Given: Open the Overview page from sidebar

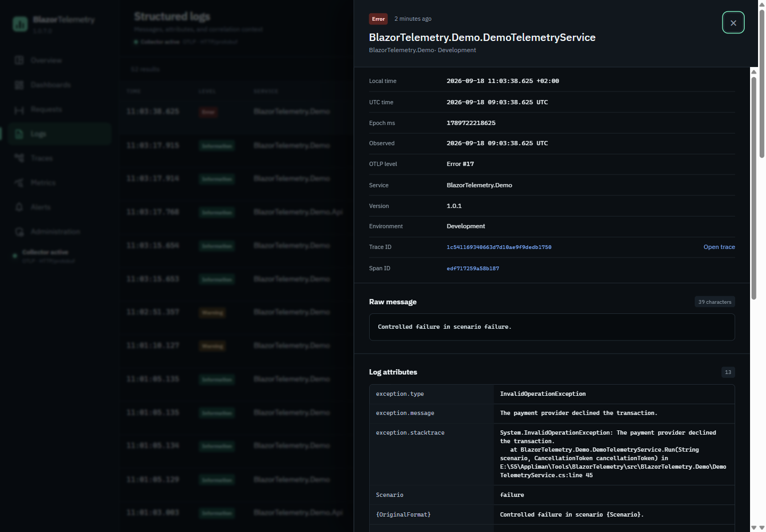Looking at the screenshot, I should [60, 61].
